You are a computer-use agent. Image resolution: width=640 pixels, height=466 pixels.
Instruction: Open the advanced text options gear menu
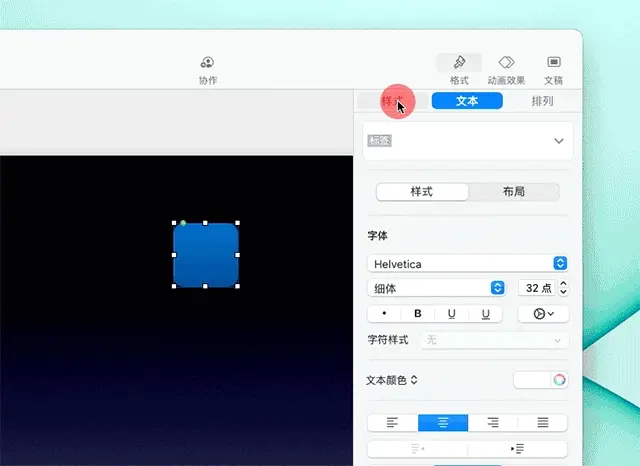tap(543, 314)
